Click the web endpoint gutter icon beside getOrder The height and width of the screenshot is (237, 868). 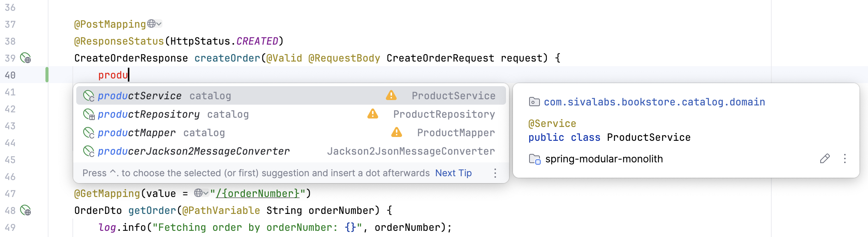coord(25,210)
